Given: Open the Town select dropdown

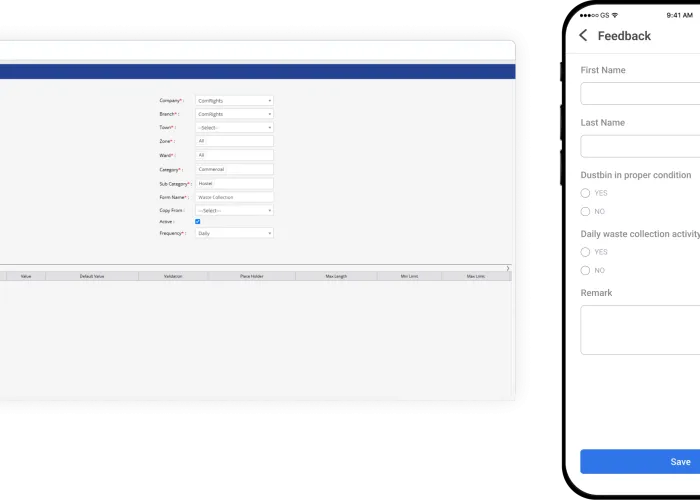Looking at the screenshot, I should (x=234, y=128).
